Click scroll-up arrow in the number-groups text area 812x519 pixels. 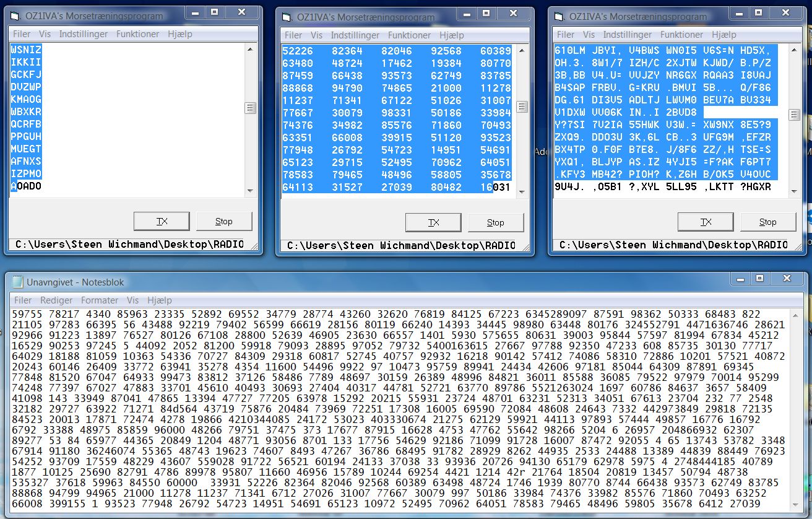[522, 51]
